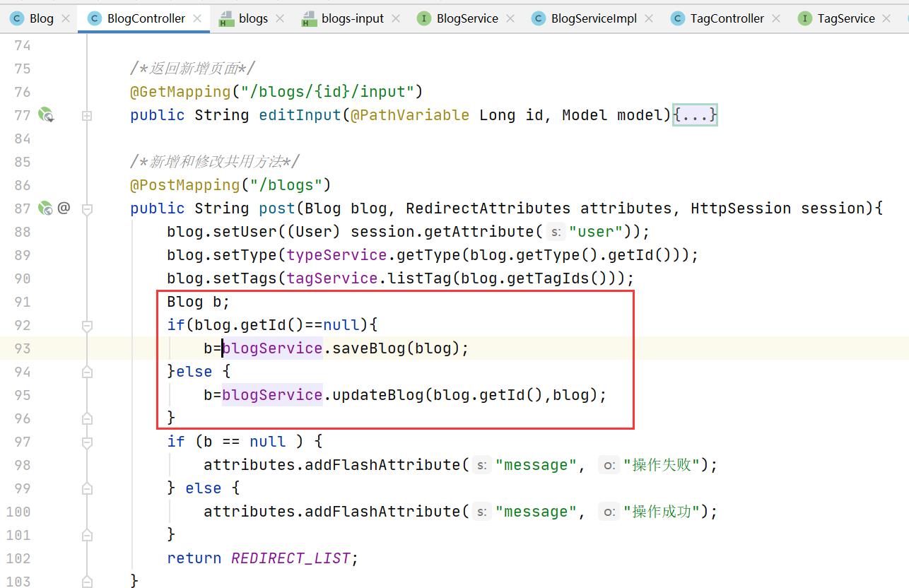Click the @PostMapping annotation

point(185,184)
